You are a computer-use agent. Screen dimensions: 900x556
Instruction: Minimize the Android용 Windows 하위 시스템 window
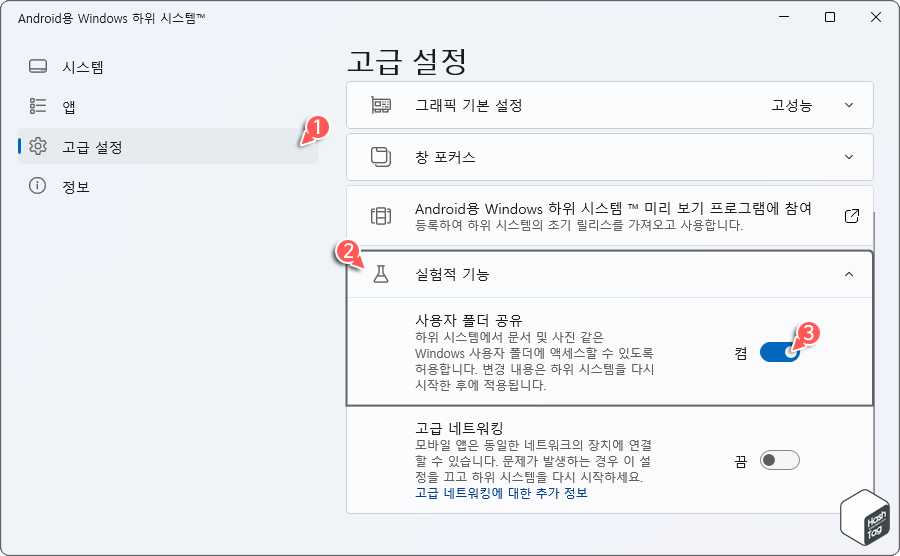point(784,17)
